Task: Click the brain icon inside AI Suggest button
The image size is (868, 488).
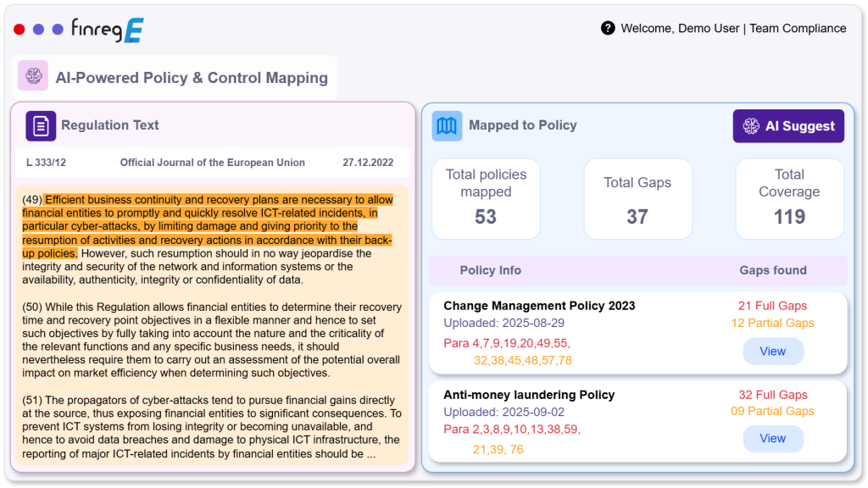Action: (x=751, y=126)
